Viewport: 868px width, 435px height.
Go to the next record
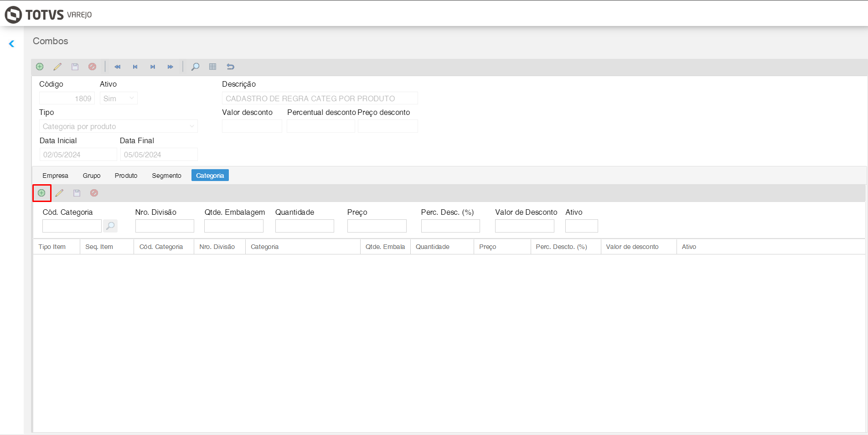pyautogui.click(x=153, y=67)
